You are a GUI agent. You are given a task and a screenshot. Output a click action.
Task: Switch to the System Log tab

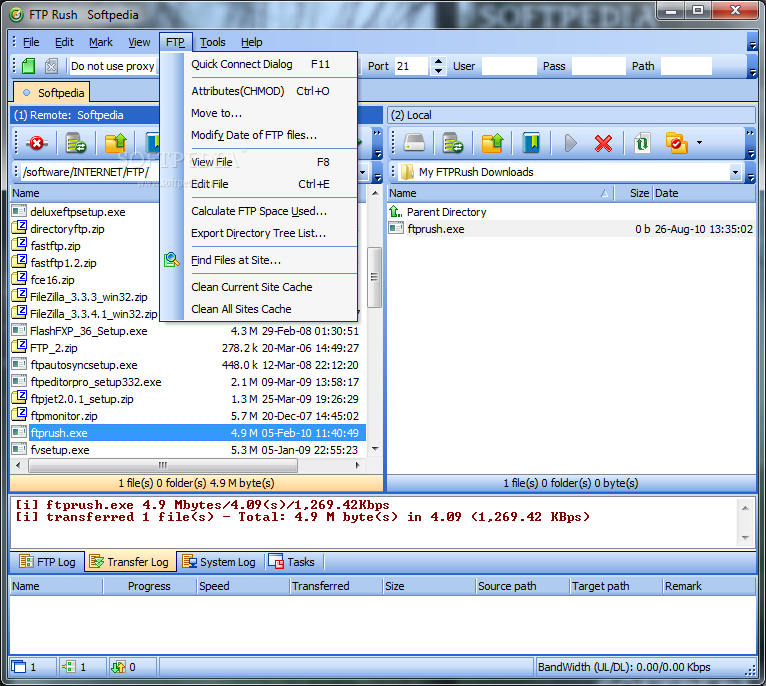tap(219, 562)
